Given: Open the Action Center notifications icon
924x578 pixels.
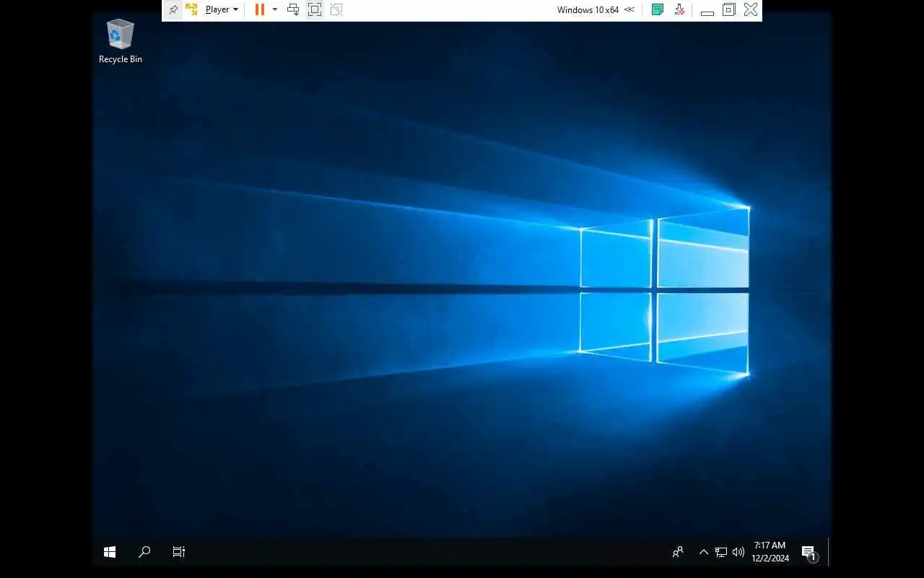Looking at the screenshot, I should pyautogui.click(x=809, y=552).
